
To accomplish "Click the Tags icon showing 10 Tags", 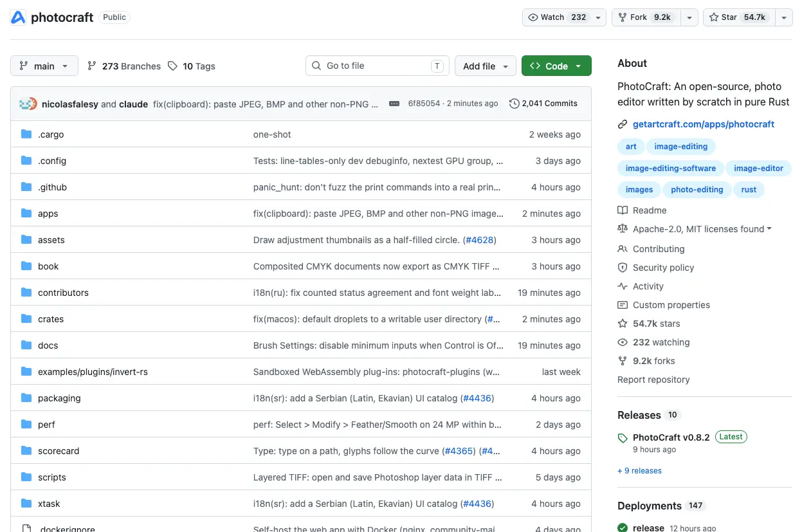I will point(172,66).
